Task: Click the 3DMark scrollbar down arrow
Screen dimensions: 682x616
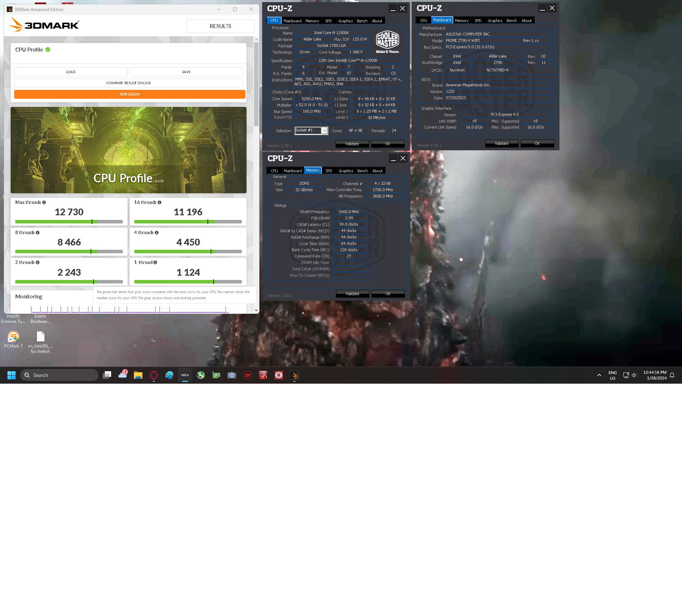Action: click(256, 310)
